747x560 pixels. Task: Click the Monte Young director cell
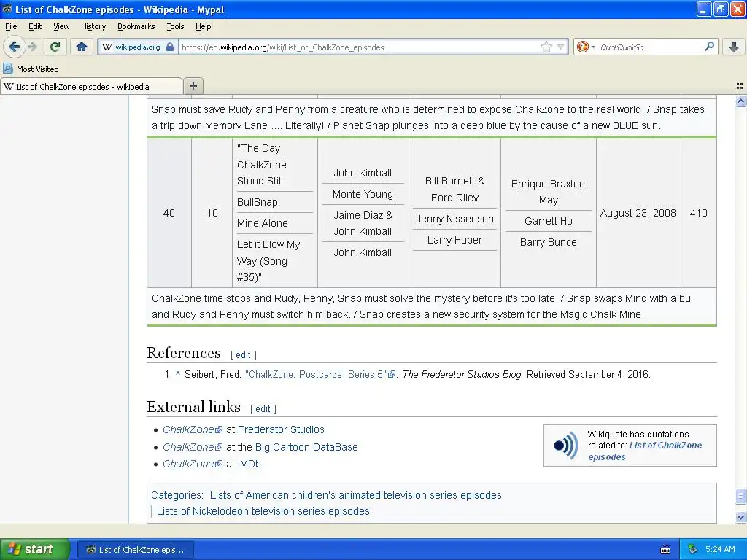pyautogui.click(x=363, y=194)
